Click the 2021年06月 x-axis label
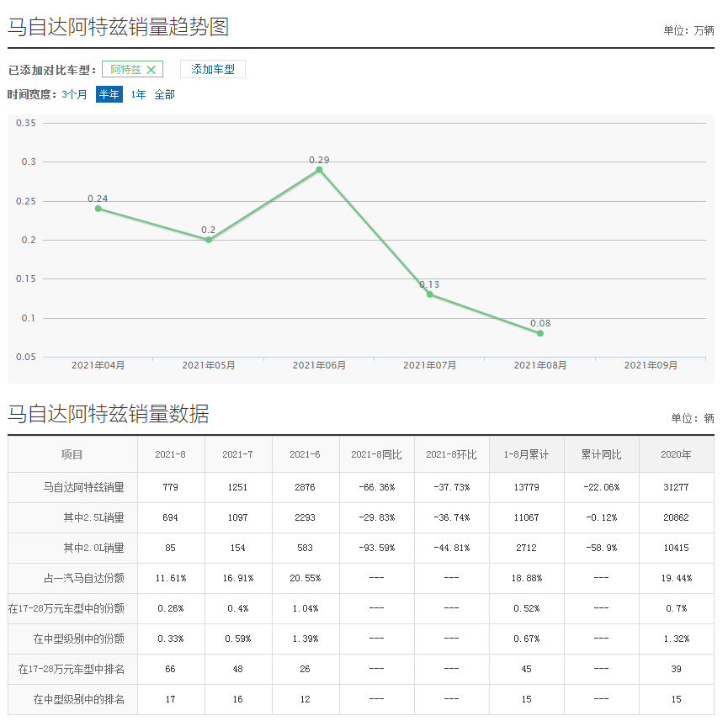This screenshot has width=728, height=721. 319,366
